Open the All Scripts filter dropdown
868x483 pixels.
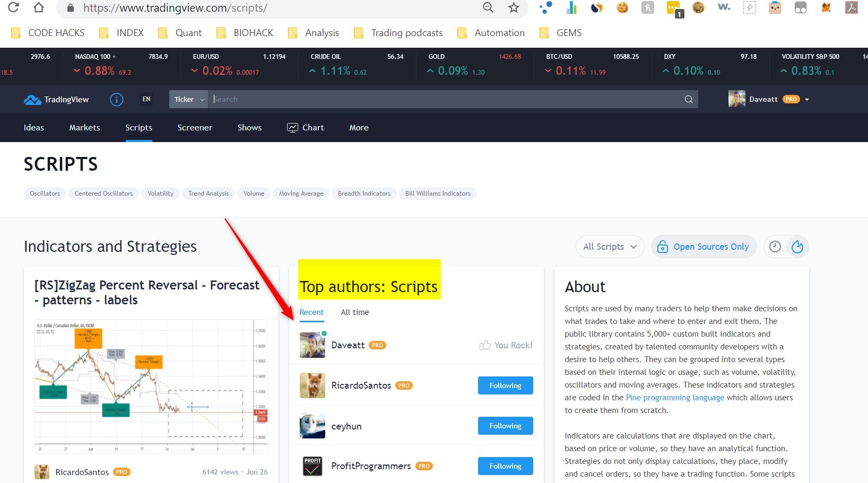pyautogui.click(x=610, y=247)
